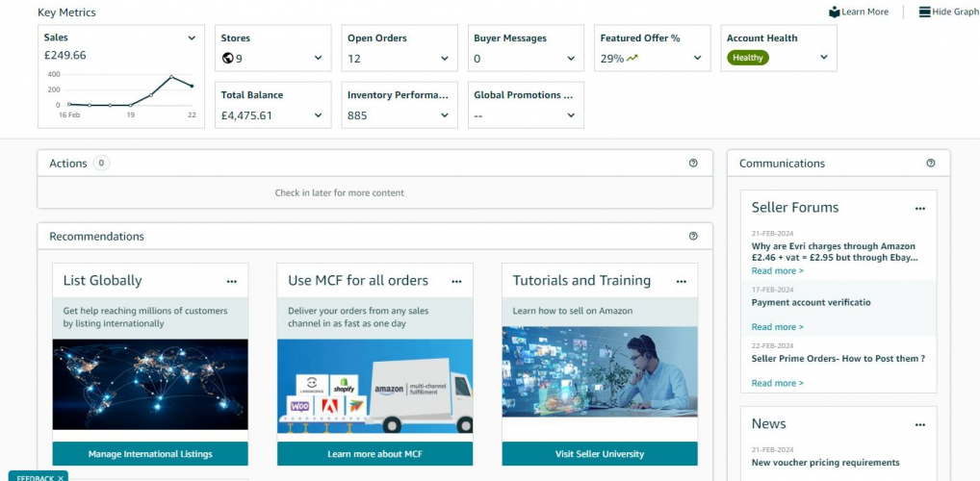The image size is (980, 481).
Task: Click the Featured Offer value 29%
Action: pos(612,59)
